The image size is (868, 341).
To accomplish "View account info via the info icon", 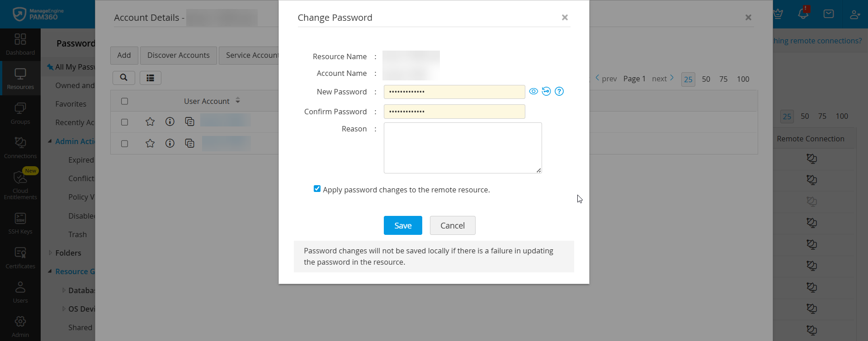I will [170, 121].
